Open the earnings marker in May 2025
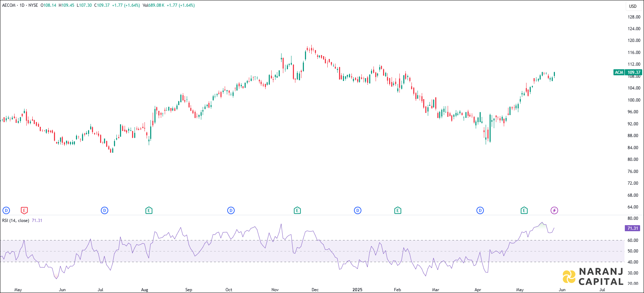The width and height of the screenshot is (644, 293). point(524,211)
